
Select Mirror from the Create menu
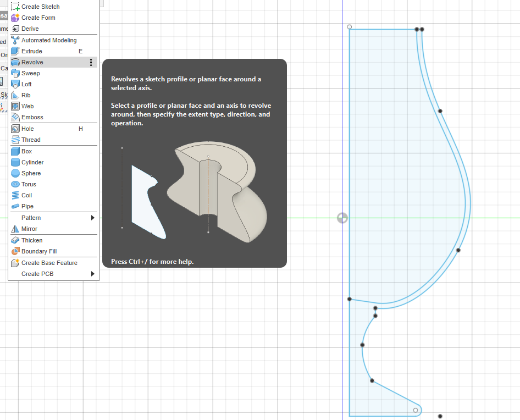[29, 229]
